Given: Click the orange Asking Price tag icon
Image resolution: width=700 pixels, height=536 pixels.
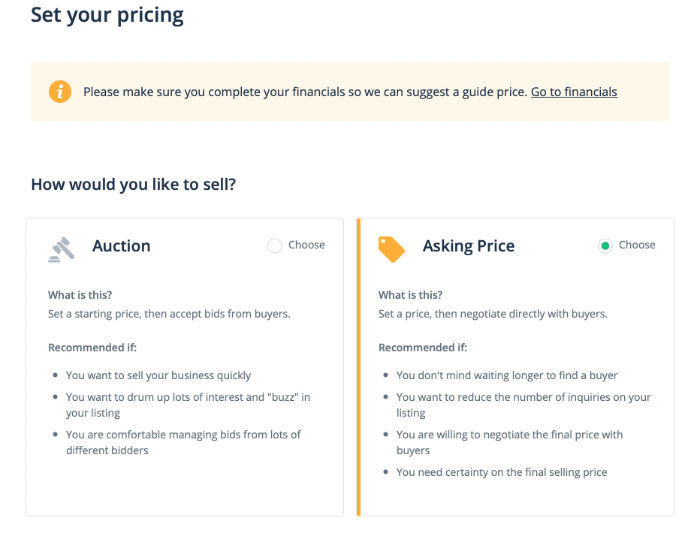Looking at the screenshot, I should [392, 249].
